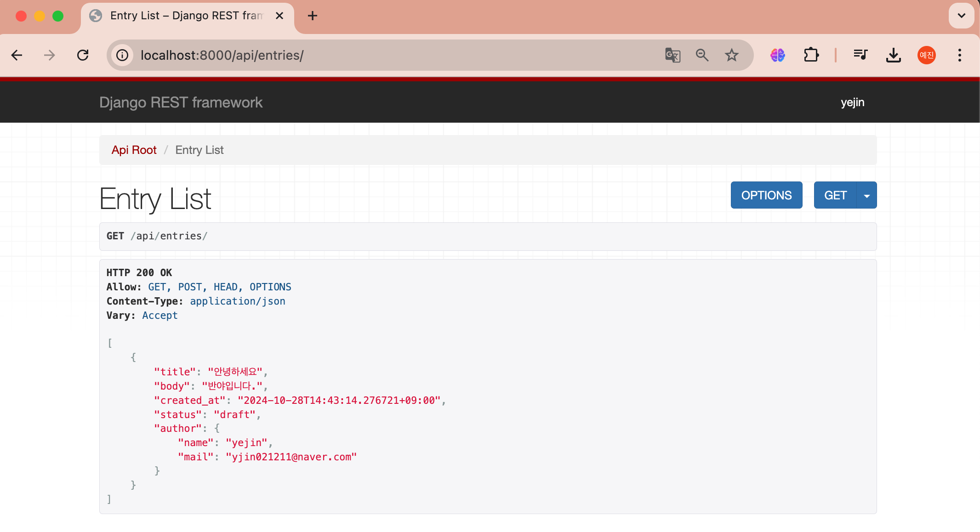Screen dimensions: 980x532
Task: Click the Google Translate page icon
Action: click(x=672, y=56)
